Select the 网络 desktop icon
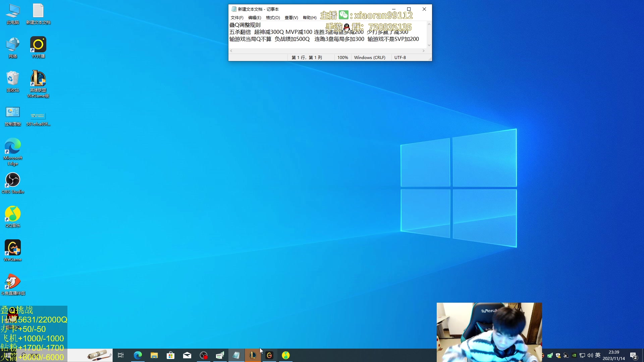This screenshot has height=362, width=644. 13,48
